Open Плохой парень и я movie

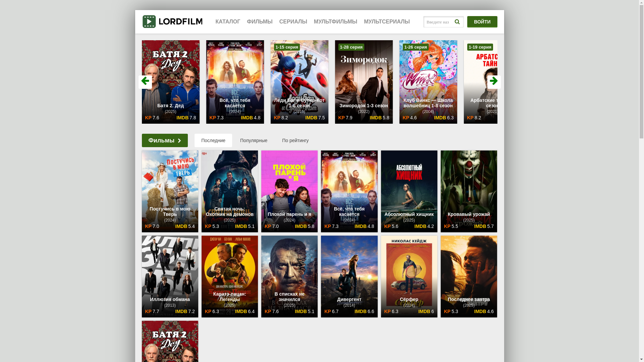tap(289, 191)
